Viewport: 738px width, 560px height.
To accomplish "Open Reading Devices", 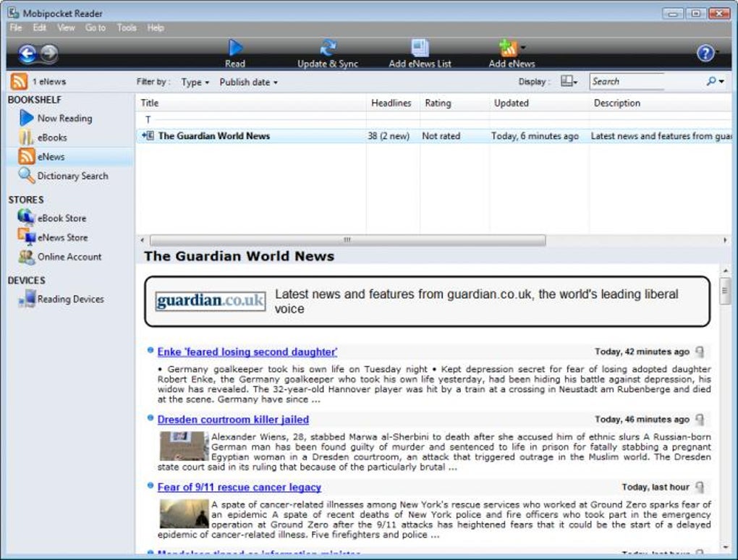I will pyautogui.click(x=71, y=300).
